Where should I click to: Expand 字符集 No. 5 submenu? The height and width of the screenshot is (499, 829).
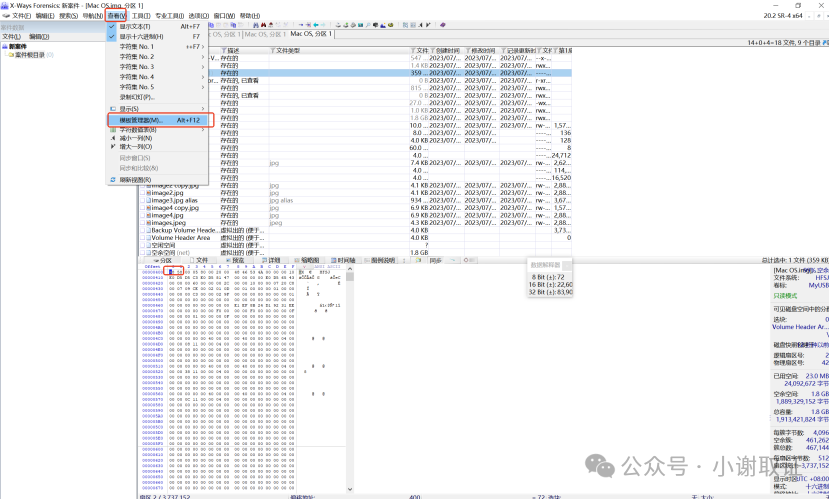[157, 87]
